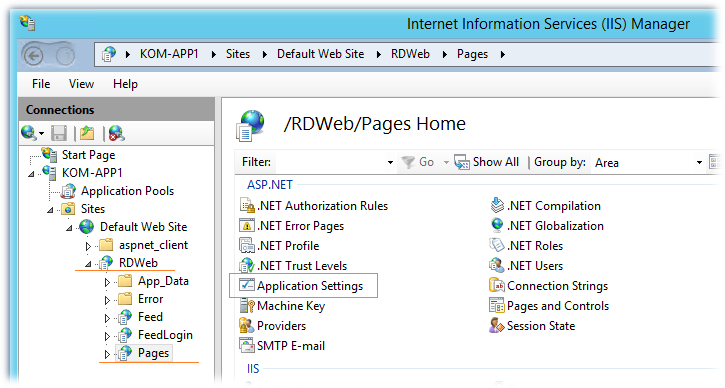Click the Show All button
The image size is (725, 388).
pos(486,162)
